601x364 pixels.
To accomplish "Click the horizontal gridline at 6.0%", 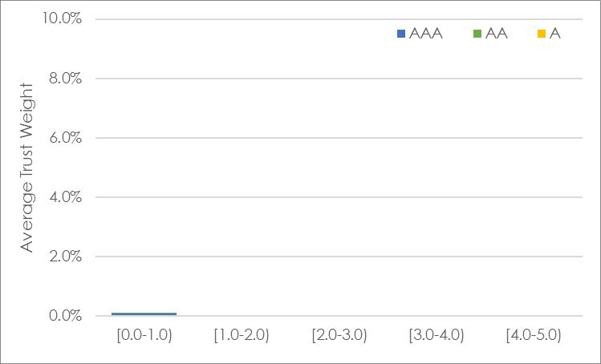I will pos(339,138).
